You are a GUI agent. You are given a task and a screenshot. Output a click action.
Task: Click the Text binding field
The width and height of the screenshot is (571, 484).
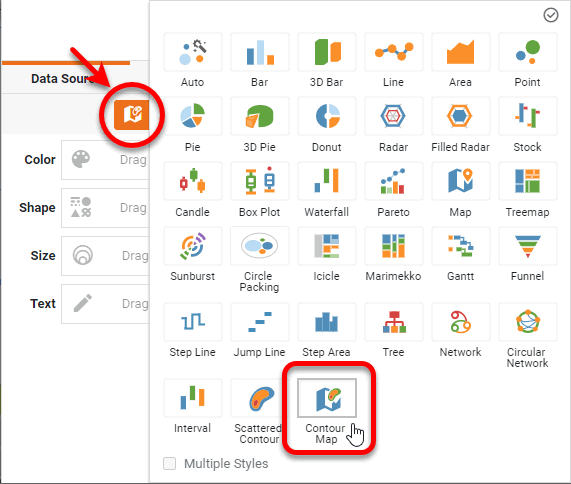pyautogui.click(x=105, y=304)
